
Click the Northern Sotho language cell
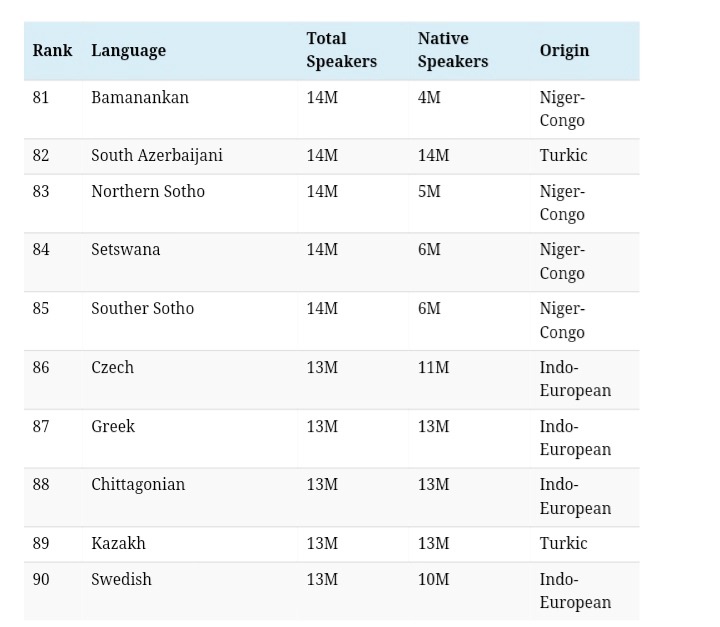click(148, 192)
